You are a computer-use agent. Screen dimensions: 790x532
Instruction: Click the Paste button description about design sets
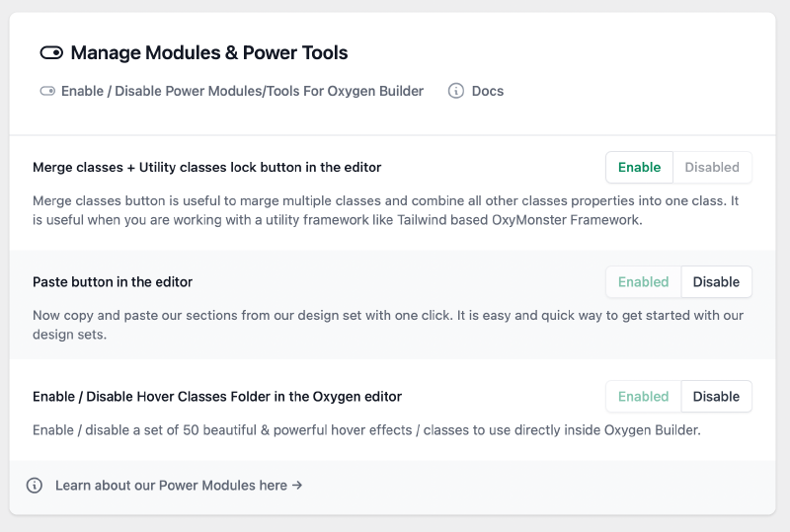385,325
